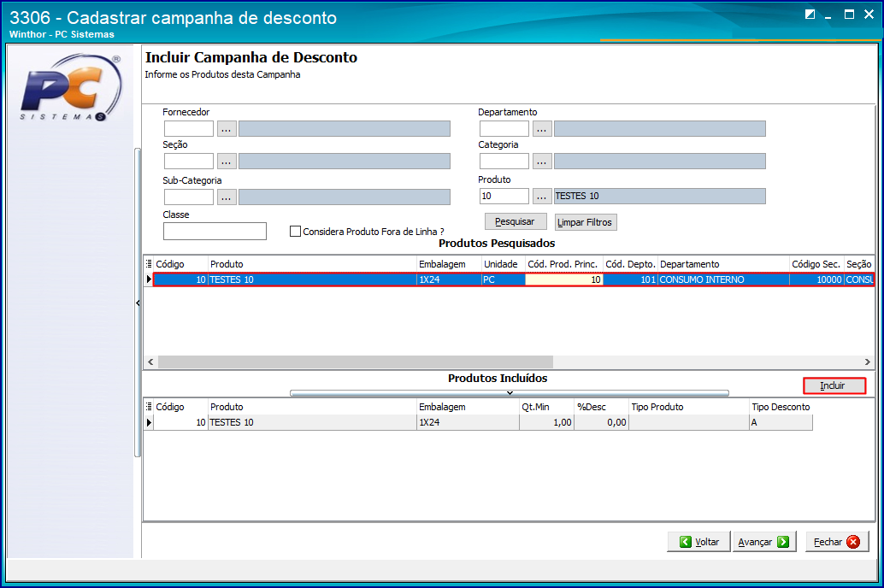Click the window pin icon in title bar

(x=810, y=14)
